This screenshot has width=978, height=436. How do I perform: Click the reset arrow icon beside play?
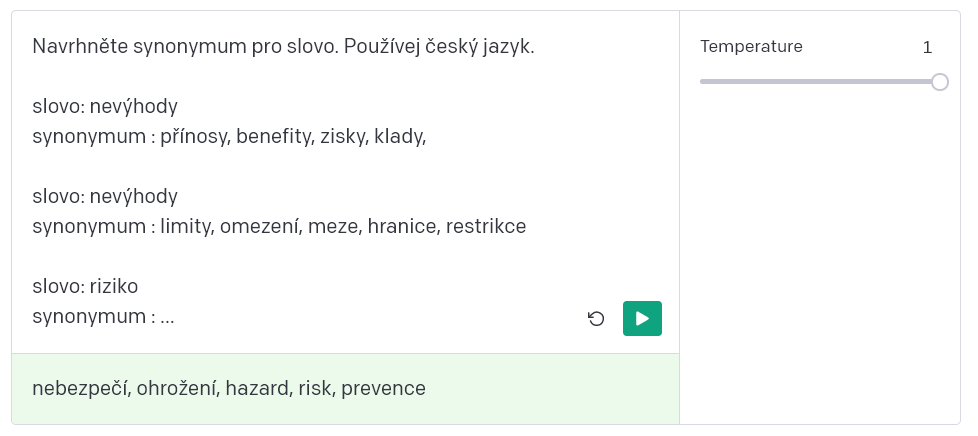click(x=596, y=319)
